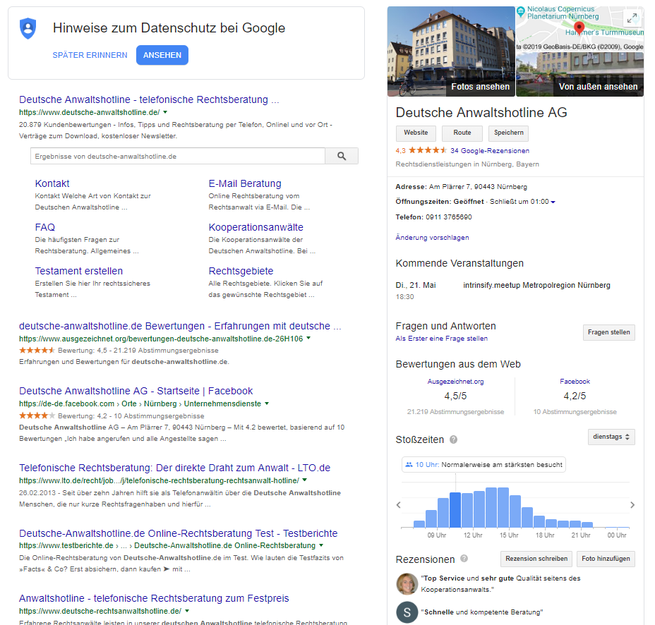The width and height of the screenshot is (655, 625).
Task: Click the Website button
Action: coord(416,133)
